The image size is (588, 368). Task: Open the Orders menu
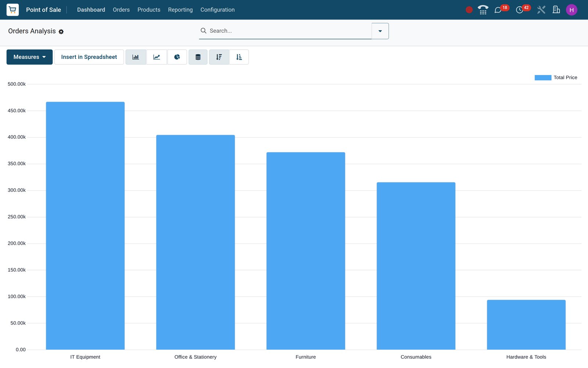point(121,10)
